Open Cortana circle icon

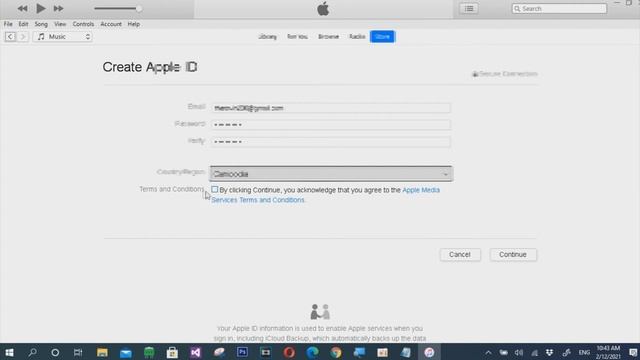pos(55,352)
